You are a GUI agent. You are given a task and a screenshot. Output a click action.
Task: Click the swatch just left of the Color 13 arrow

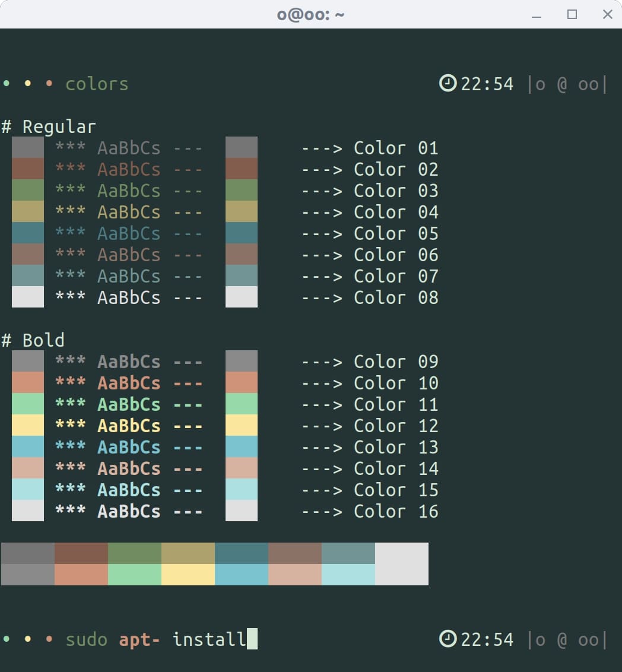point(242,446)
